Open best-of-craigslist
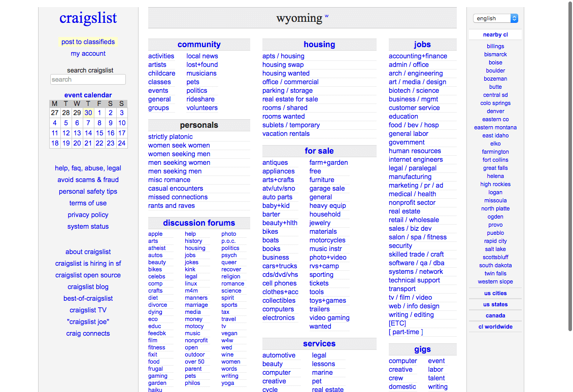 coord(88,298)
